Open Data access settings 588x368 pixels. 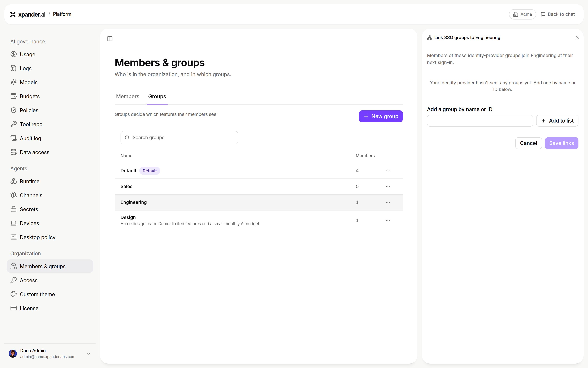coord(50,152)
